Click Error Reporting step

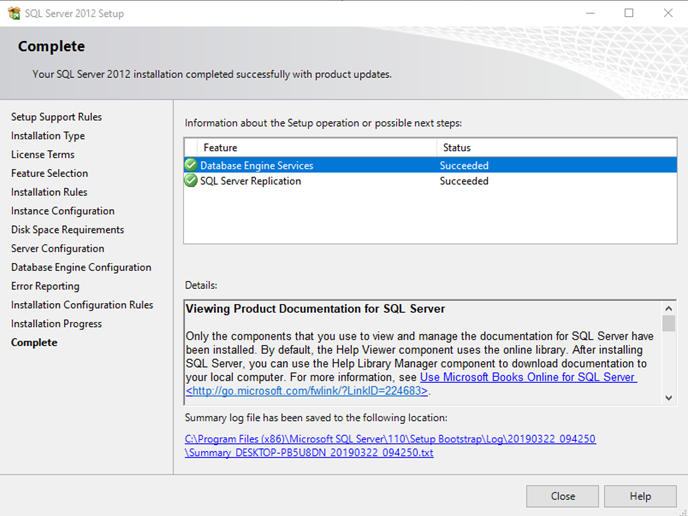(45, 286)
